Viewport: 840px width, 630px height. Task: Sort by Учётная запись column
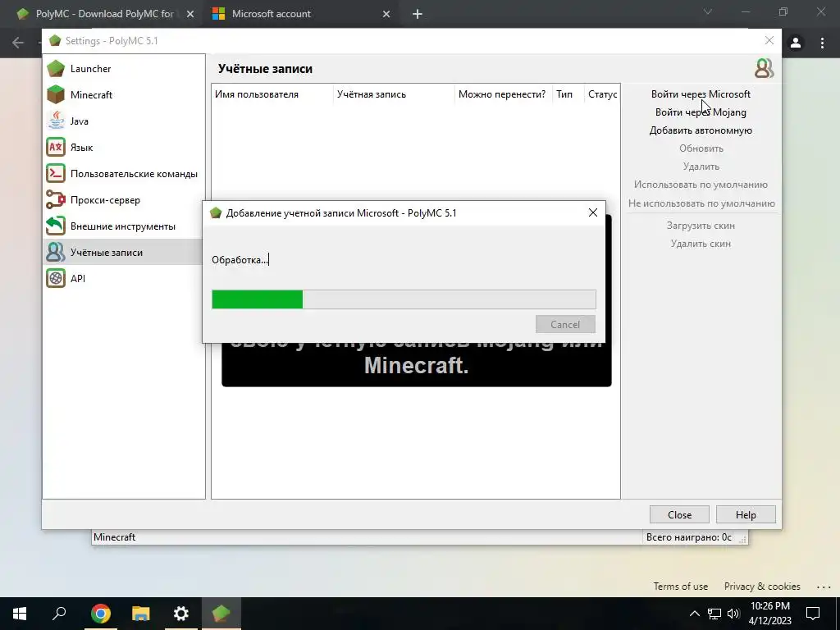click(394, 94)
